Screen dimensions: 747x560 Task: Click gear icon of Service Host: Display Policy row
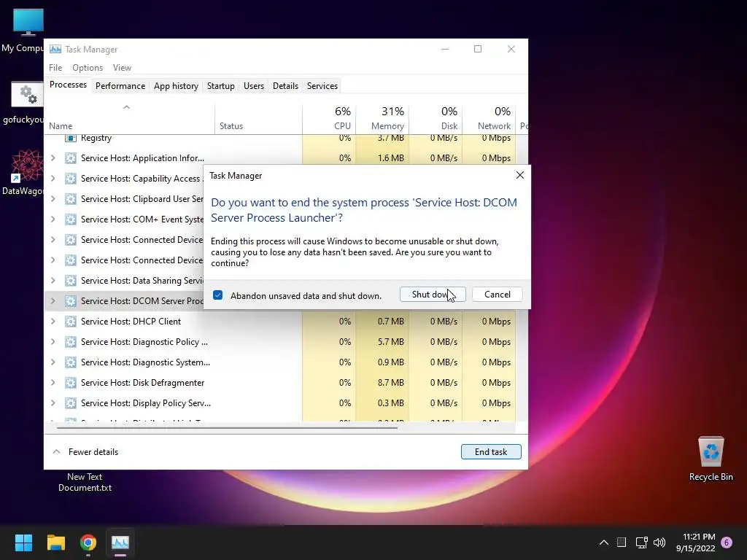coord(71,403)
